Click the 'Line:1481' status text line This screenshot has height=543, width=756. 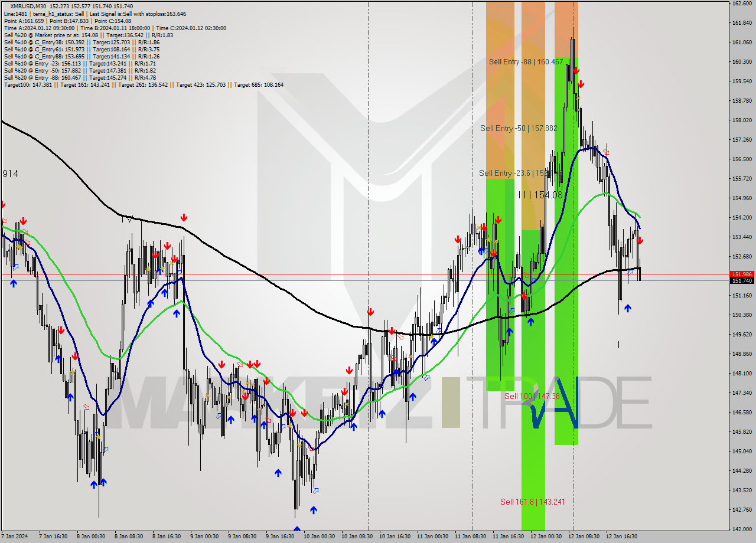coord(95,14)
